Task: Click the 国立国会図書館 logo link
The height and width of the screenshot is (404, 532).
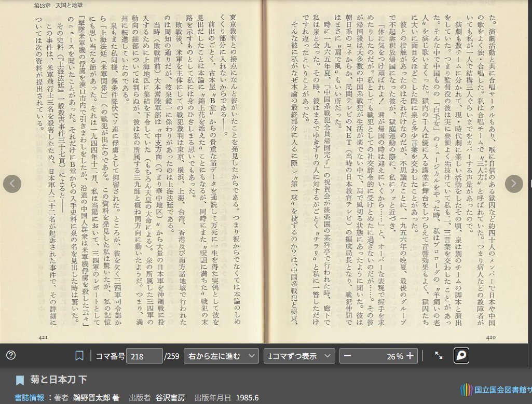Action: [496, 389]
